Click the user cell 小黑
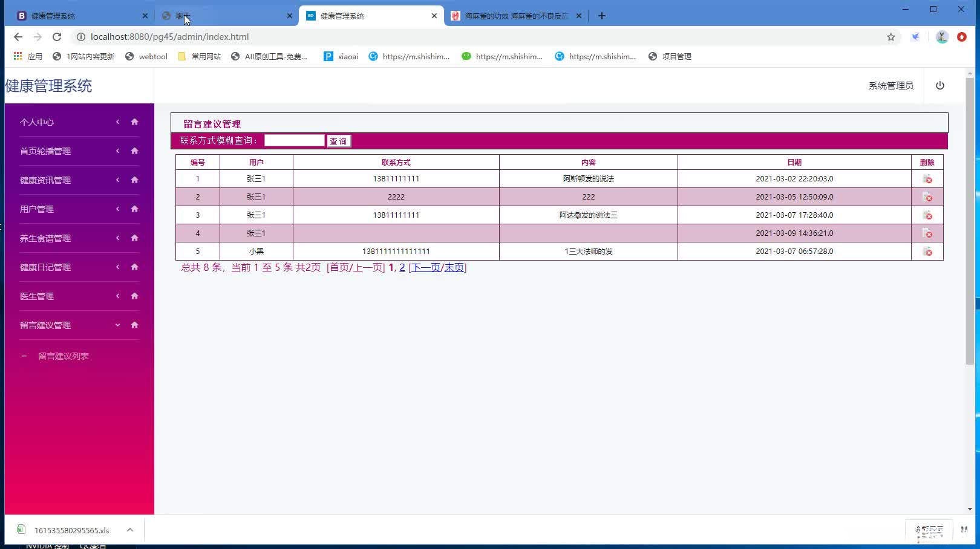 point(256,252)
